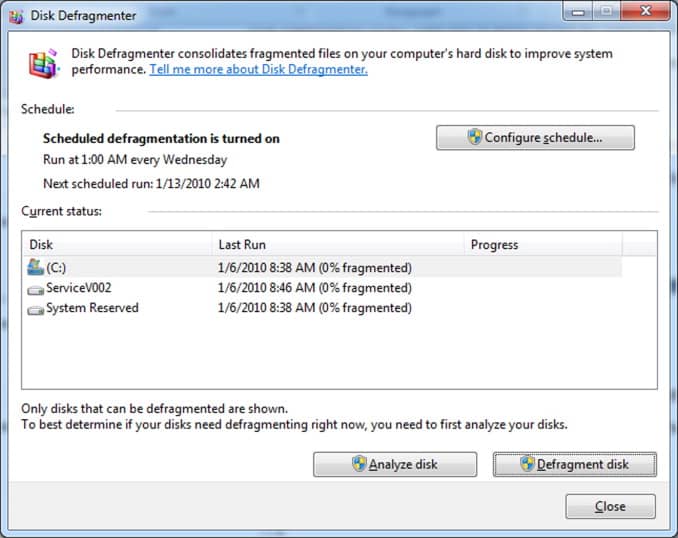Click shield icon on Configure schedule button

(475, 138)
